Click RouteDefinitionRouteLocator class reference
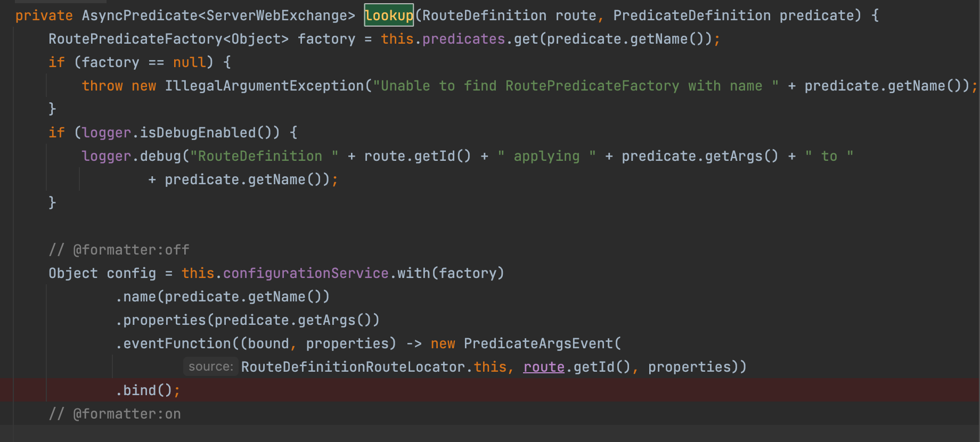The height and width of the screenshot is (442, 980). (353, 367)
